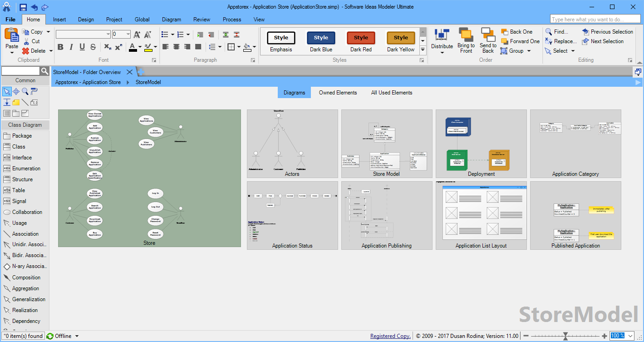Click the Forward One order icon
Viewport: 644px width, 342px height.
[x=504, y=41]
